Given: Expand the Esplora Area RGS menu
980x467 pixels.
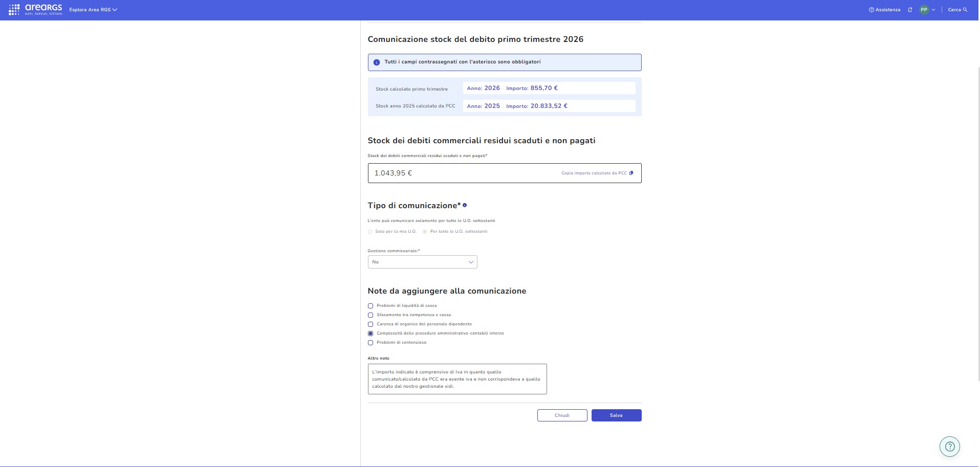Looking at the screenshot, I should 93,10.
